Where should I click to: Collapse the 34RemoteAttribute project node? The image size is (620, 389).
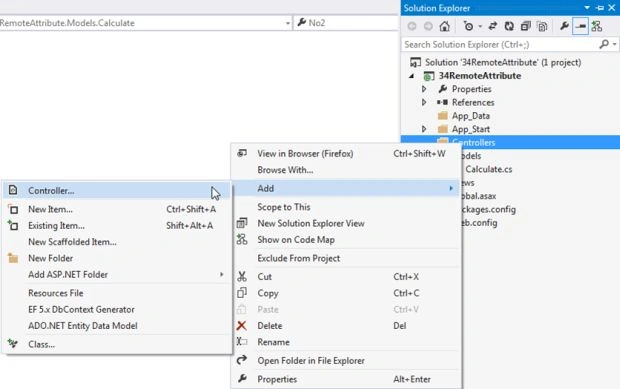click(412, 76)
